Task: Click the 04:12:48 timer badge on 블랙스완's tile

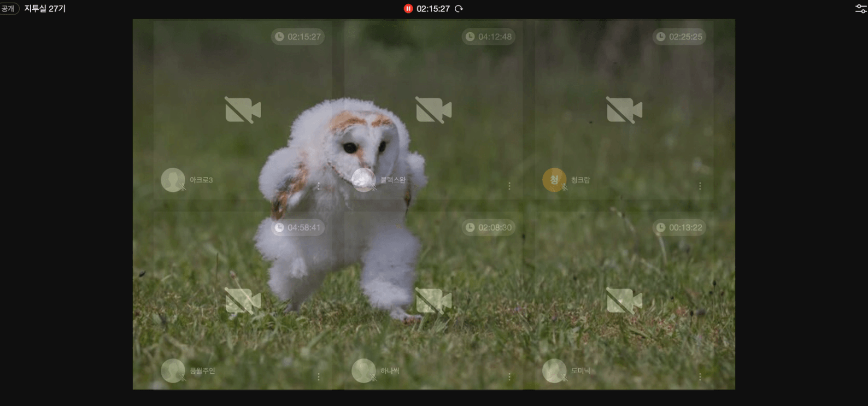Action: [489, 37]
